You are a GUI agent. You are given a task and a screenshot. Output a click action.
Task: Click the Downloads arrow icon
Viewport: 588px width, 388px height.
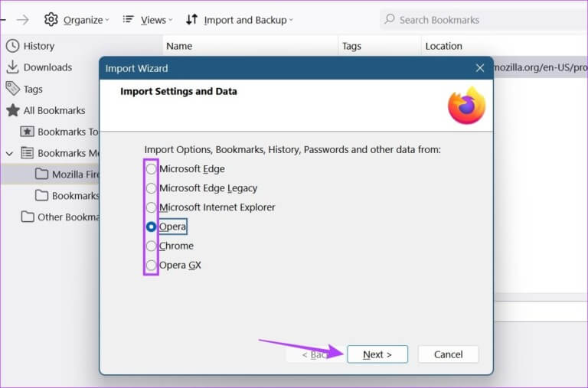(12, 67)
